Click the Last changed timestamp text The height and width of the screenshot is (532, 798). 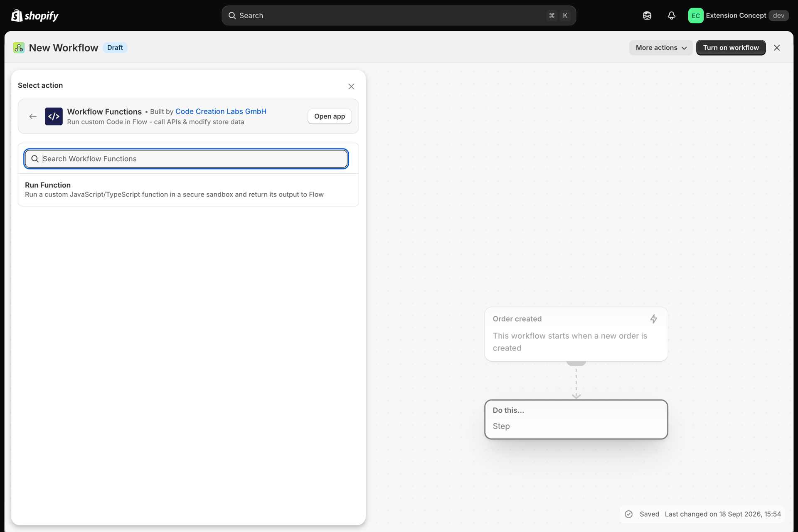(723, 514)
